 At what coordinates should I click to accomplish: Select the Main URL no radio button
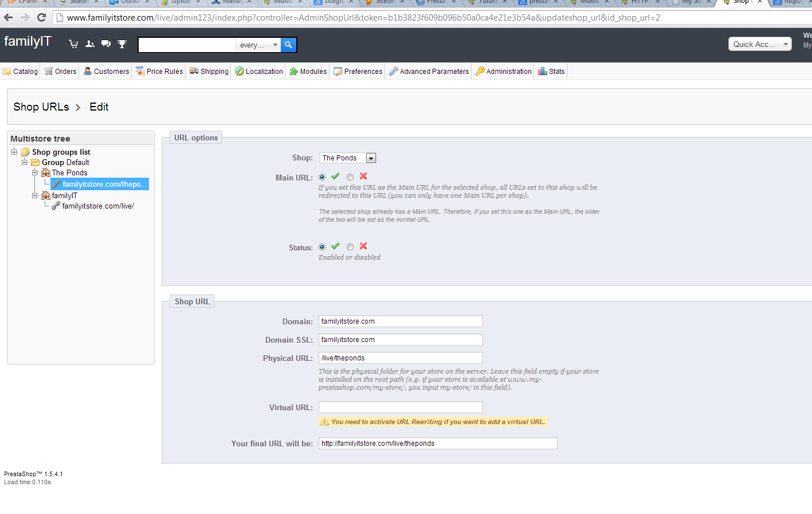pyautogui.click(x=350, y=177)
